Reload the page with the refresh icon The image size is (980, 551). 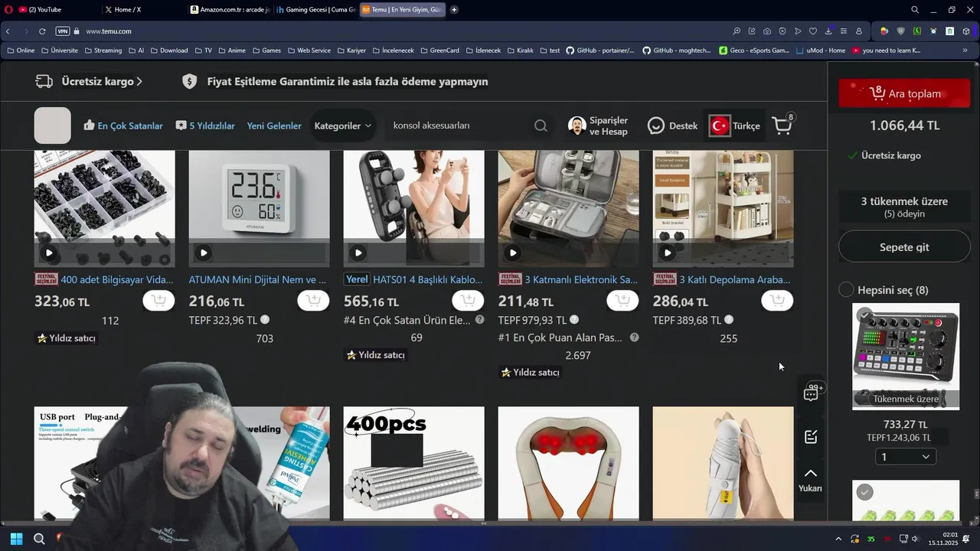[x=42, y=31]
